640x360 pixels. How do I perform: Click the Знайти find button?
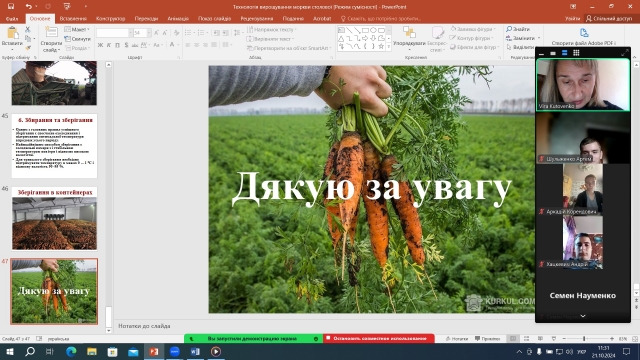(x=518, y=29)
